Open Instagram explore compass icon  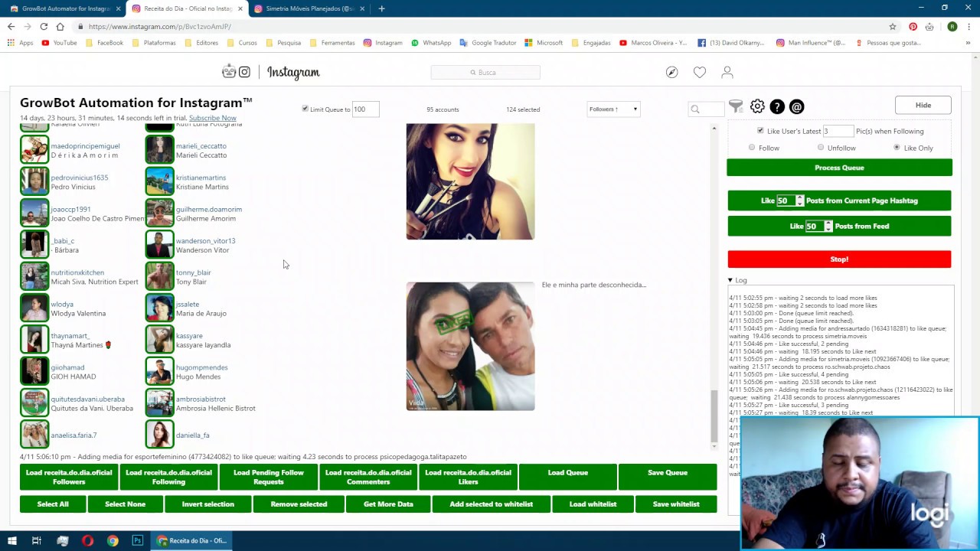pyautogui.click(x=671, y=72)
